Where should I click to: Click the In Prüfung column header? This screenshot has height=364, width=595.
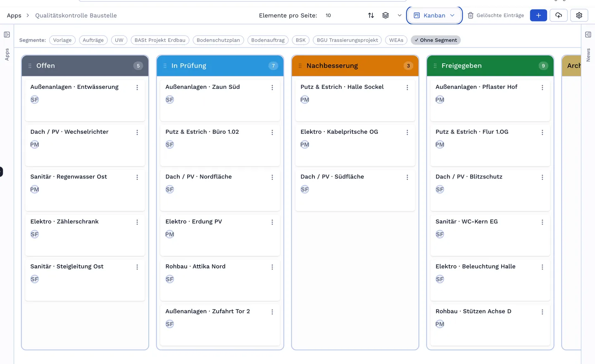click(x=220, y=66)
